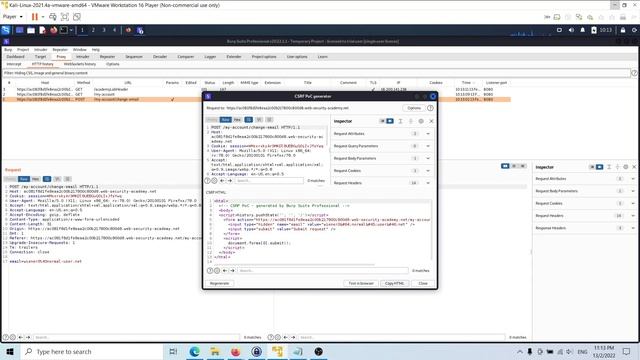Click the Kali volume icon
Screen dimensions: 640x360
pos(571,30)
